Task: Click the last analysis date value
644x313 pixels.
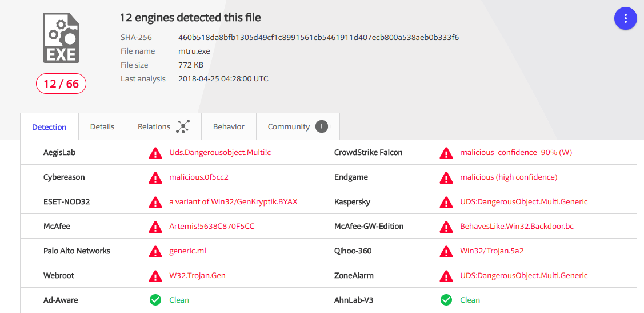Action: click(x=223, y=78)
